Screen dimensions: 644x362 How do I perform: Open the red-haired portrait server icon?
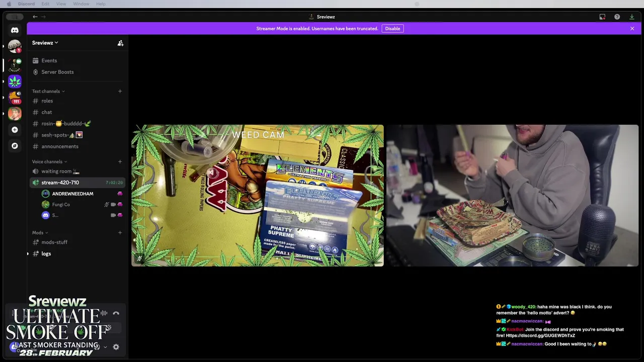click(x=15, y=114)
